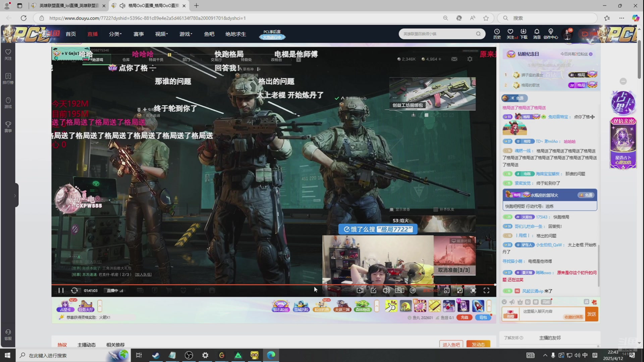Open 视频 dropdown in navigation
The image size is (644, 362).
tap(161, 34)
